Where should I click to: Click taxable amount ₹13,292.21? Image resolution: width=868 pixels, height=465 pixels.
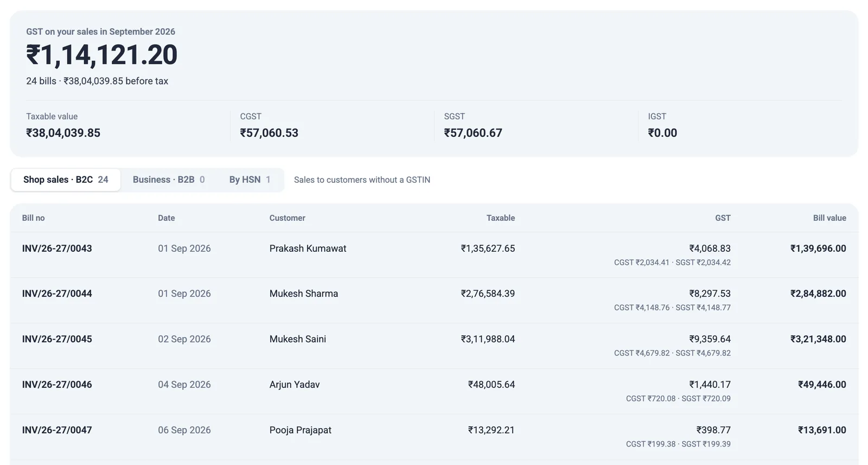click(492, 430)
